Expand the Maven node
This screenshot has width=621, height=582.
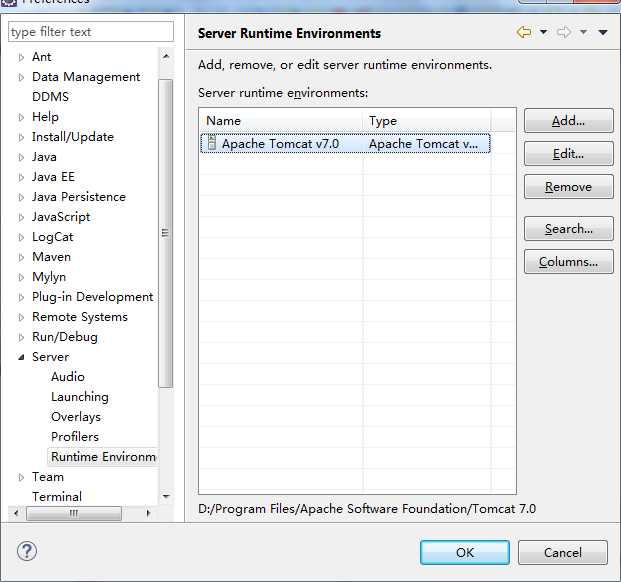point(21,257)
